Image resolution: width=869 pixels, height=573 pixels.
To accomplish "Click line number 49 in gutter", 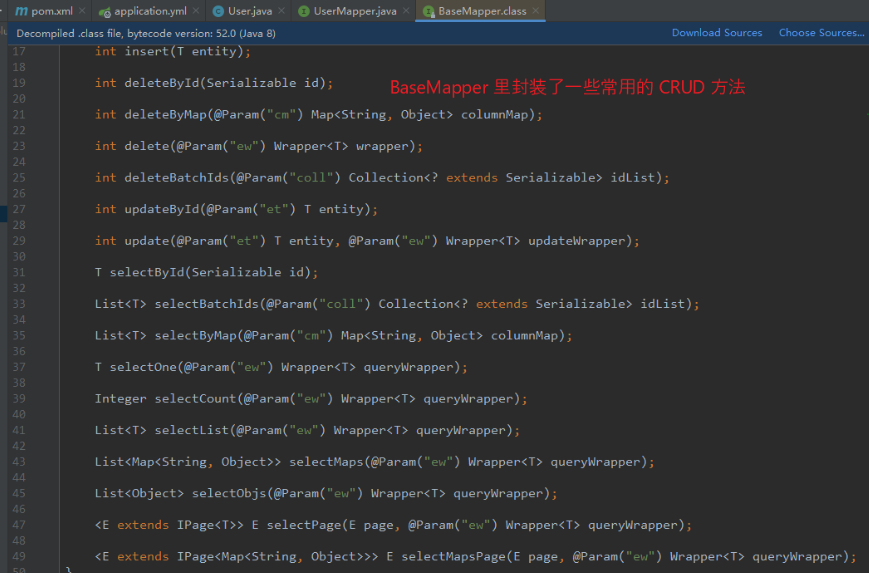I will pos(19,557).
